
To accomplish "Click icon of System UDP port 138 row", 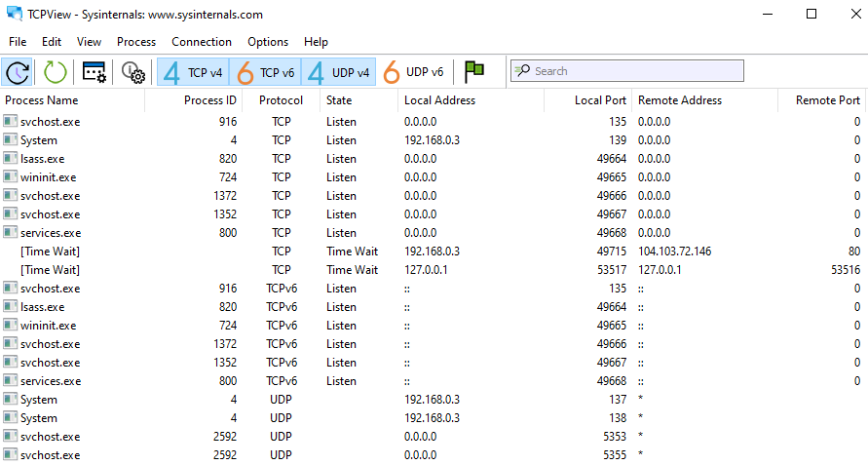I will click(10, 417).
